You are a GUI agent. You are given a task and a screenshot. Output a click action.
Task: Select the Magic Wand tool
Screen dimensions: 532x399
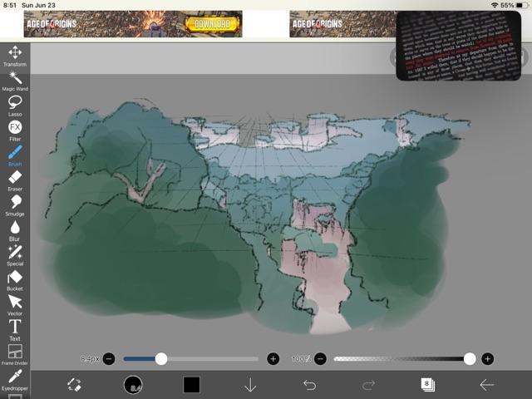pos(15,81)
